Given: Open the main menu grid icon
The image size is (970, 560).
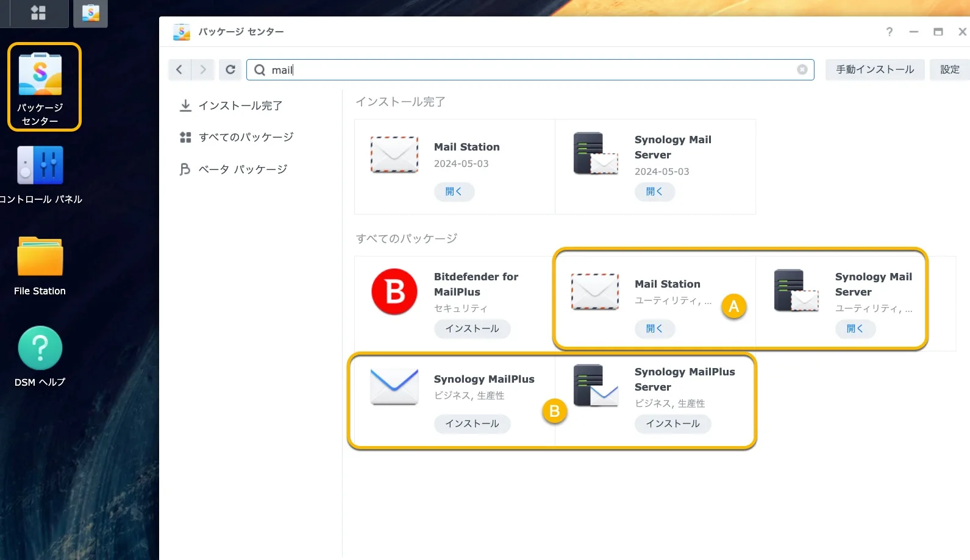Looking at the screenshot, I should pyautogui.click(x=38, y=13).
